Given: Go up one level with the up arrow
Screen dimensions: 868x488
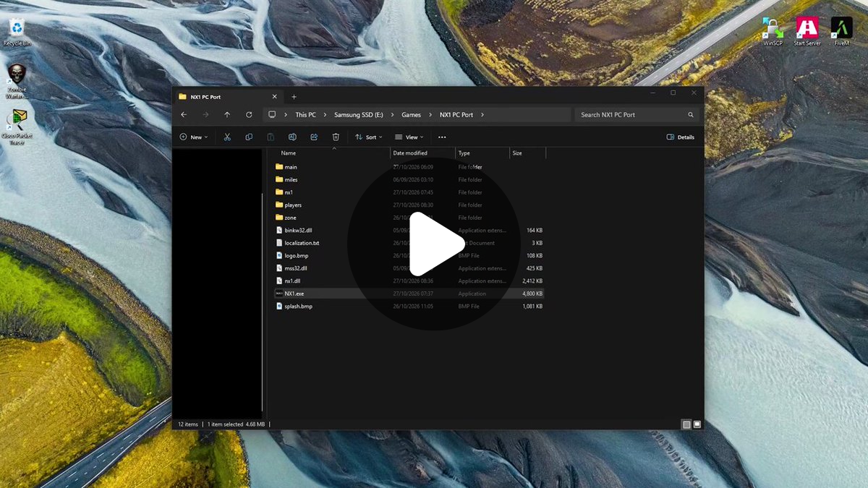Looking at the screenshot, I should [x=227, y=114].
